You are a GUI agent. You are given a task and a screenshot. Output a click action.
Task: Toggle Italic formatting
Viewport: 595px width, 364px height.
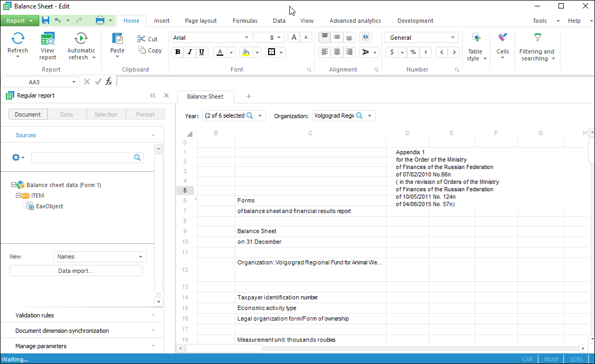[x=190, y=52]
